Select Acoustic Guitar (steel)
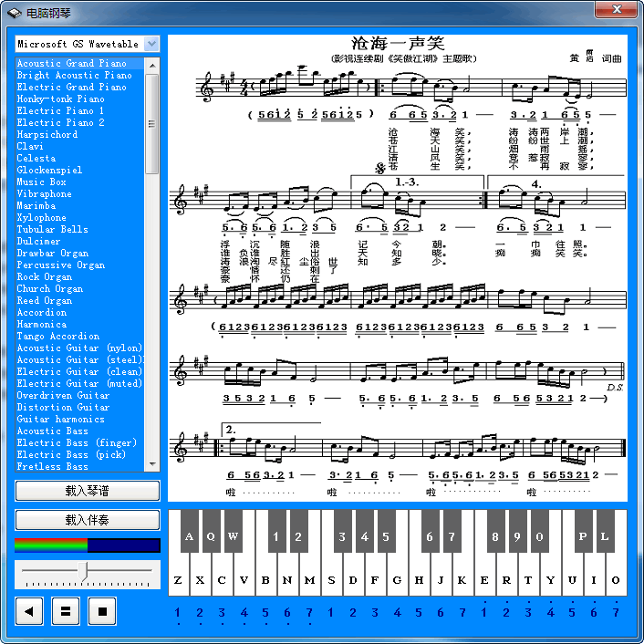The height and width of the screenshot is (644, 644). [80, 360]
